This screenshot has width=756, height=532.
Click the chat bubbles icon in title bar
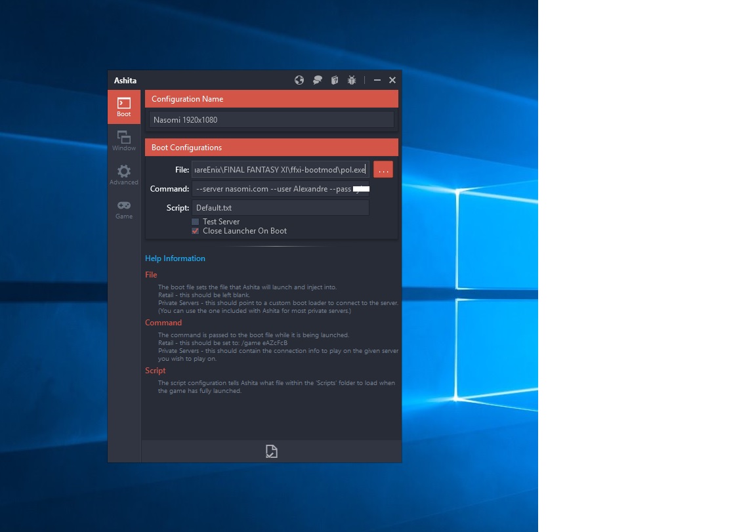(317, 80)
